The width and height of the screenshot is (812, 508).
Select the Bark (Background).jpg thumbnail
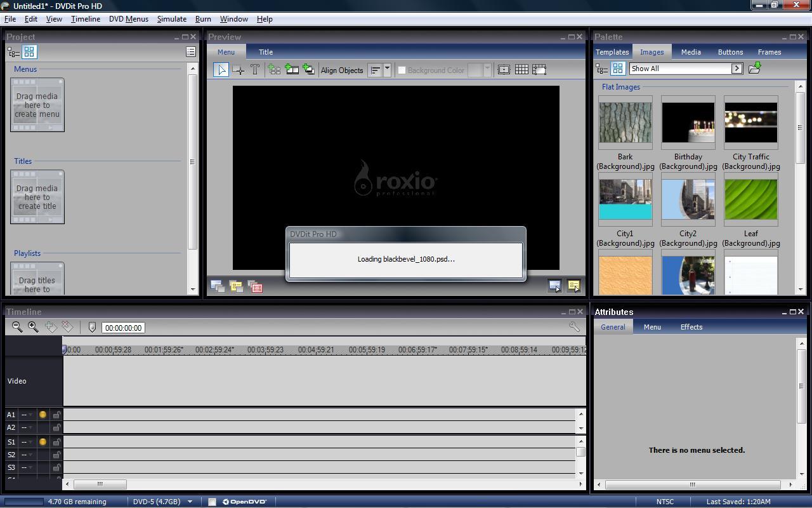(x=625, y=123)
